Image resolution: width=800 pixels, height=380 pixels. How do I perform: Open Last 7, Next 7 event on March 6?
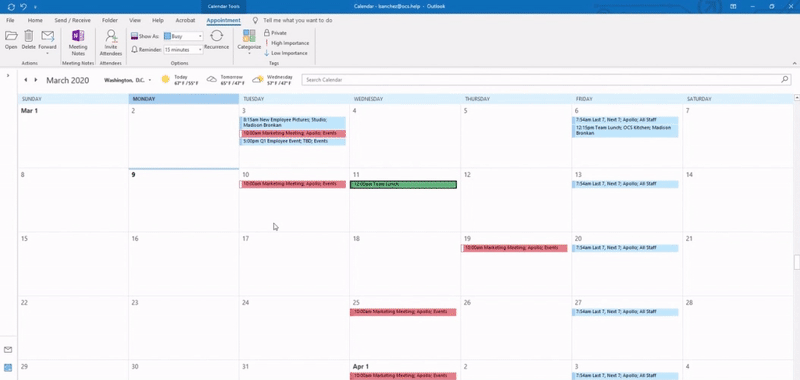(x=626, y=120)
